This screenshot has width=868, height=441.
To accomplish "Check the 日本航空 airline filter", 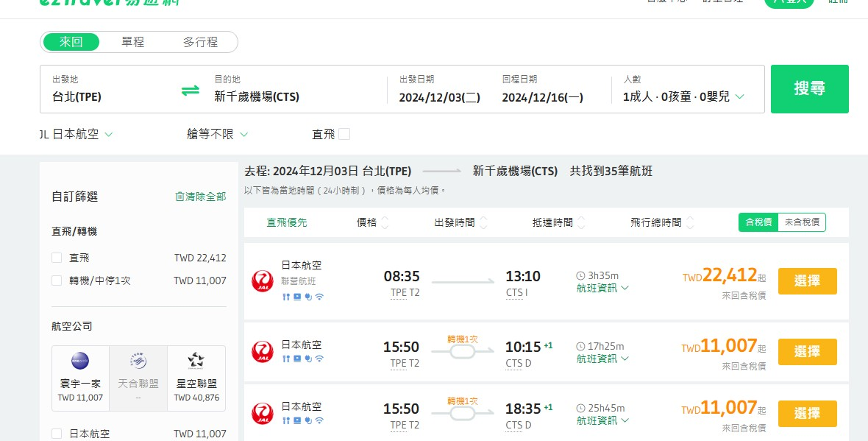I will 57,434.
